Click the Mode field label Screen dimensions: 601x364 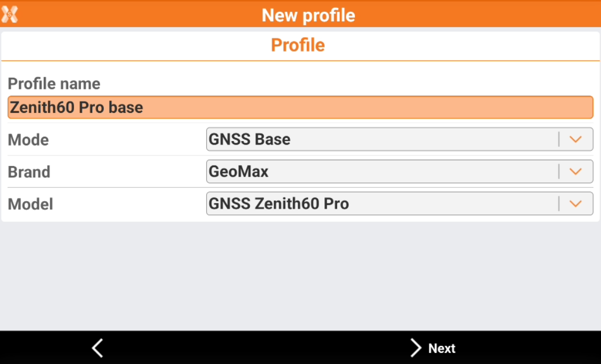click(x=28, y=140)
